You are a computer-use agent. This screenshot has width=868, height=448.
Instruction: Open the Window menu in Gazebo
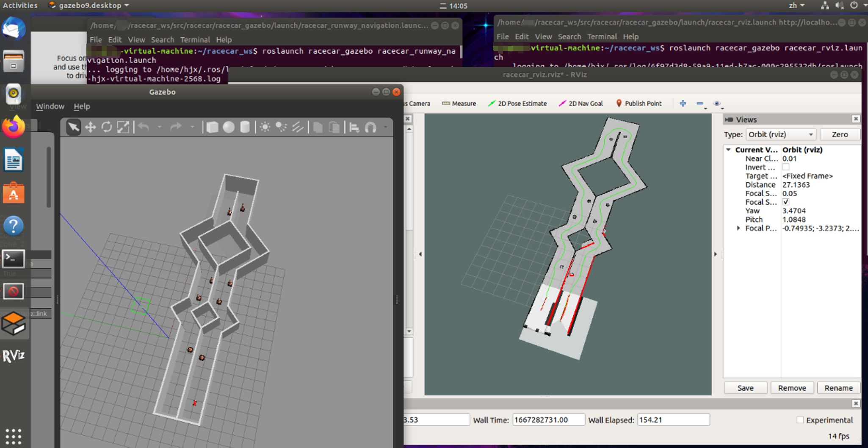point(50,106)
